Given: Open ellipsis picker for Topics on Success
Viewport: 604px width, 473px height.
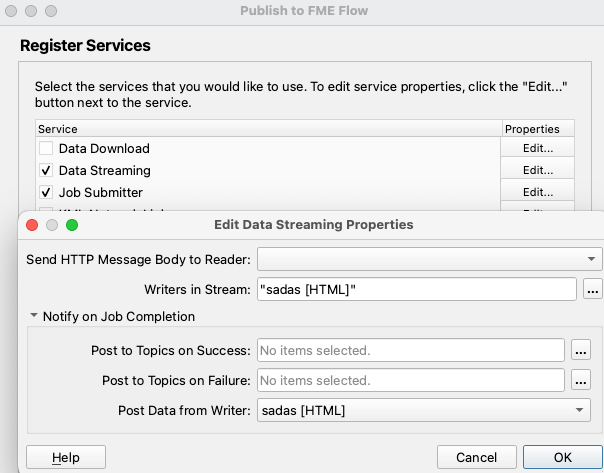Looking at the screenshot, I should (x=581, y=350).
